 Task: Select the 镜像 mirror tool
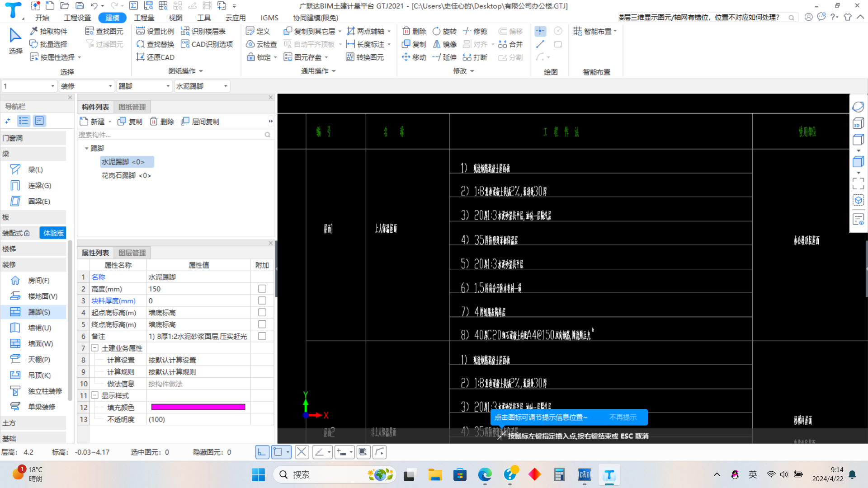(444, 44)
